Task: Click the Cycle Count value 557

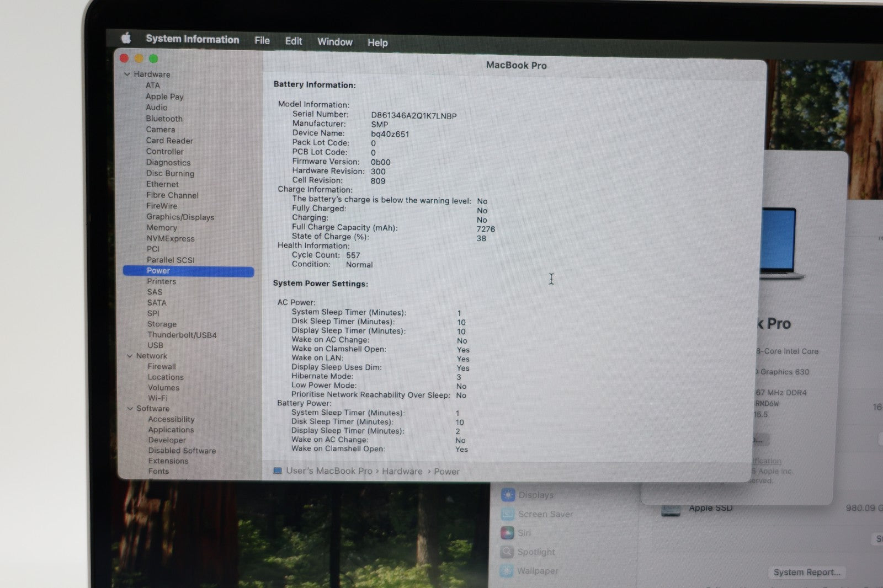Action: [x=353, y=255]
